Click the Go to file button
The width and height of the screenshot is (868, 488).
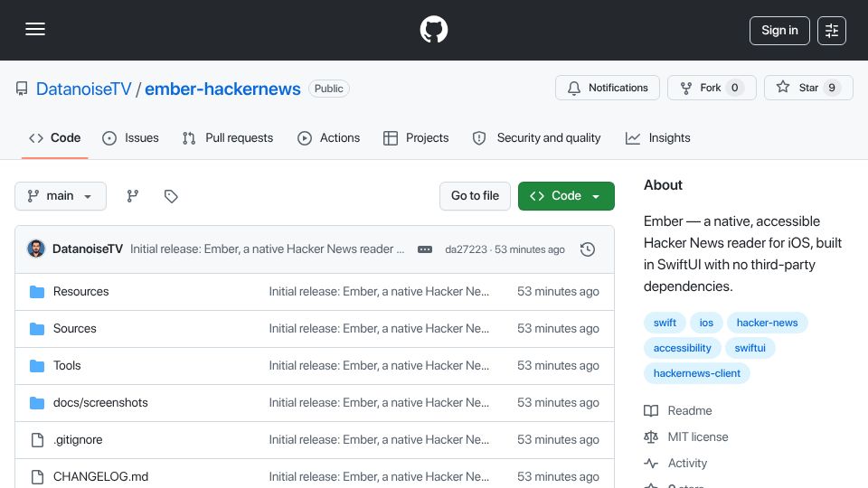pyautogui.click(x=475, y=196)
